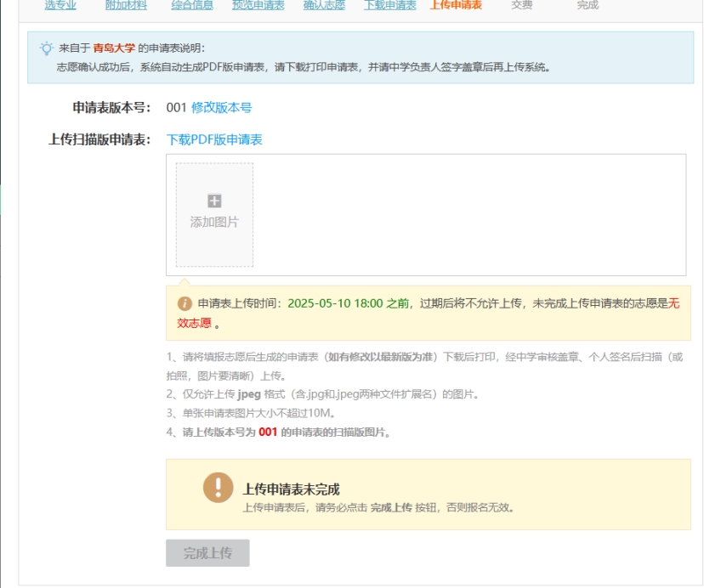
Task: Switch to the 预览申请表 step
Action: coord(258,5)
